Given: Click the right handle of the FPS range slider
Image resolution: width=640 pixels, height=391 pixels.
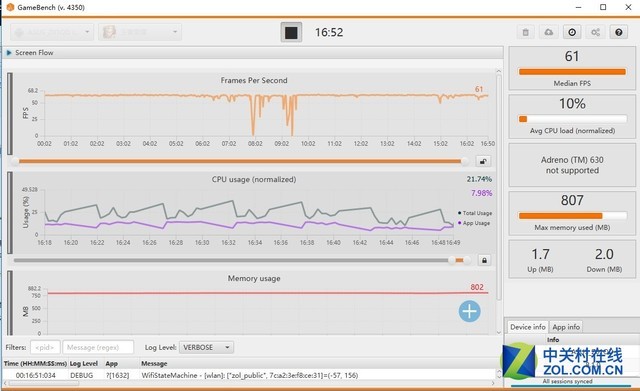Looking at the screenshot, I should pyautogui.click(x=464, y=161).
